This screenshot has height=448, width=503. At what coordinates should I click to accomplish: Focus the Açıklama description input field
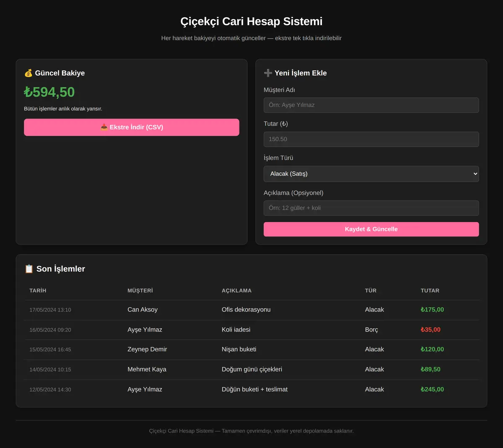(371, 208)
